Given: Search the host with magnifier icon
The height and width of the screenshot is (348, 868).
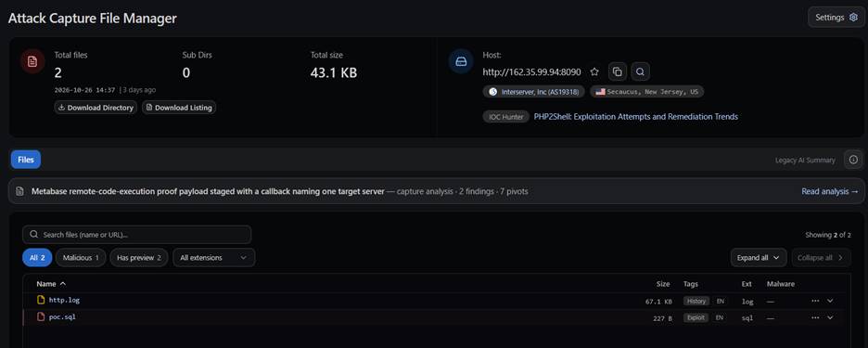Looking at the screenshot, I should click(x=640, y=72).
